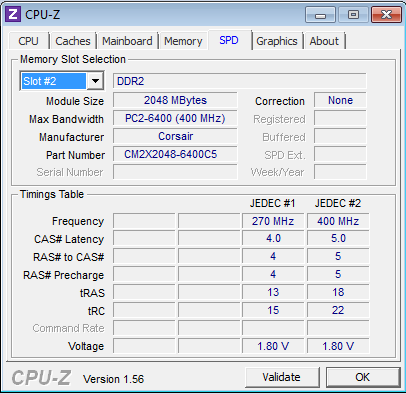Open the Graphics tab
Viewport: 406px width, 394px height.
(277, 41)
